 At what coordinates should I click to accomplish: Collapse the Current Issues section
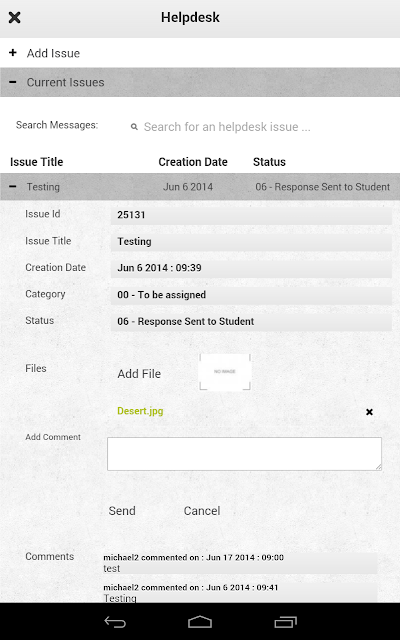pos(200,82)
